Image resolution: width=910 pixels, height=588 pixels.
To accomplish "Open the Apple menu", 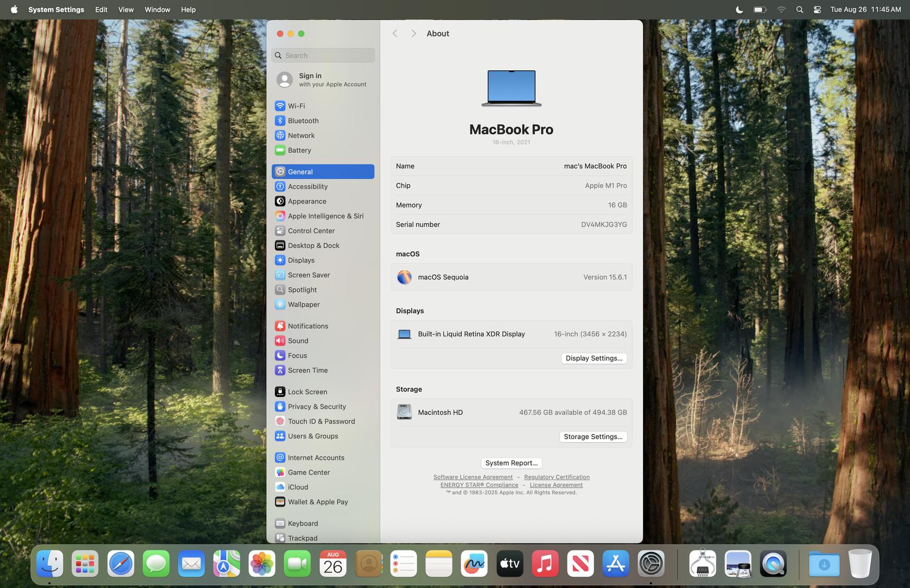I will (x=14, y=9).
